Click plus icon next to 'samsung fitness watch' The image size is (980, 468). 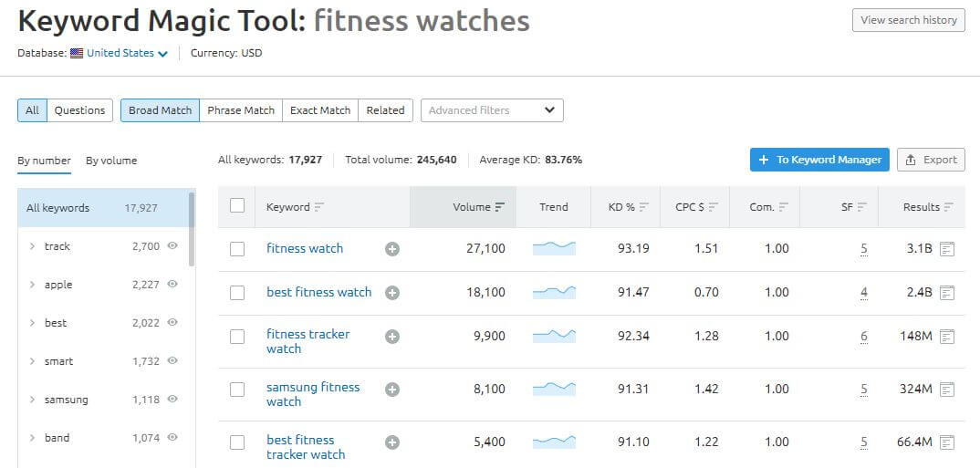coord(391,390)
